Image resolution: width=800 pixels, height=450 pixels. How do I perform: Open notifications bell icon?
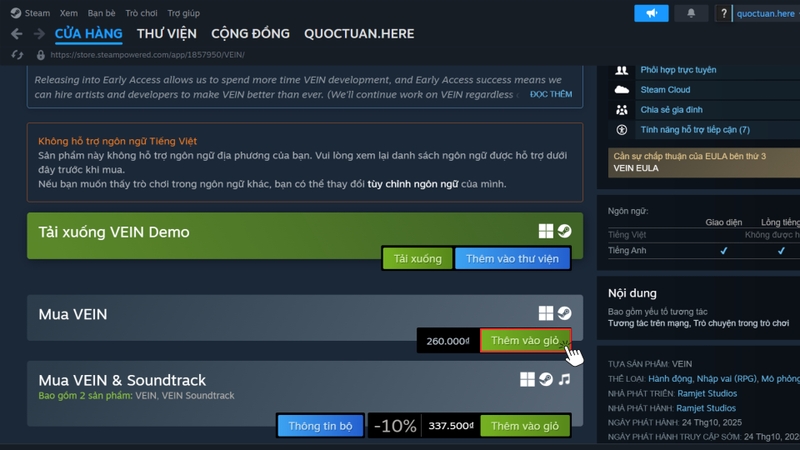point(691,13)
